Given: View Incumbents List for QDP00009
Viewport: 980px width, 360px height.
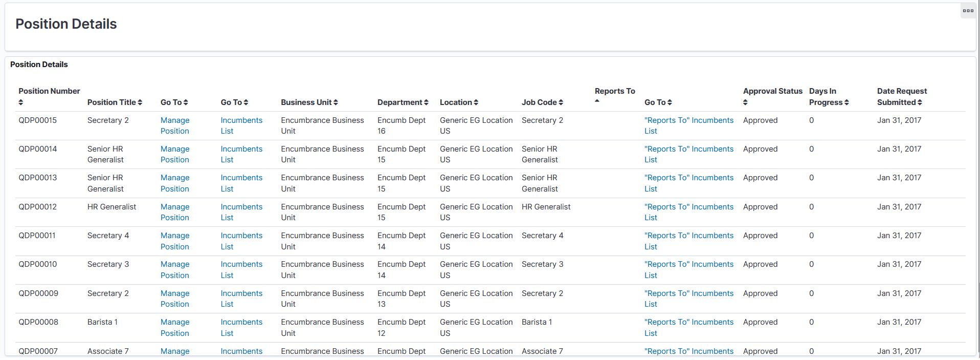Looking at the screenshot, I should point(241,299).
